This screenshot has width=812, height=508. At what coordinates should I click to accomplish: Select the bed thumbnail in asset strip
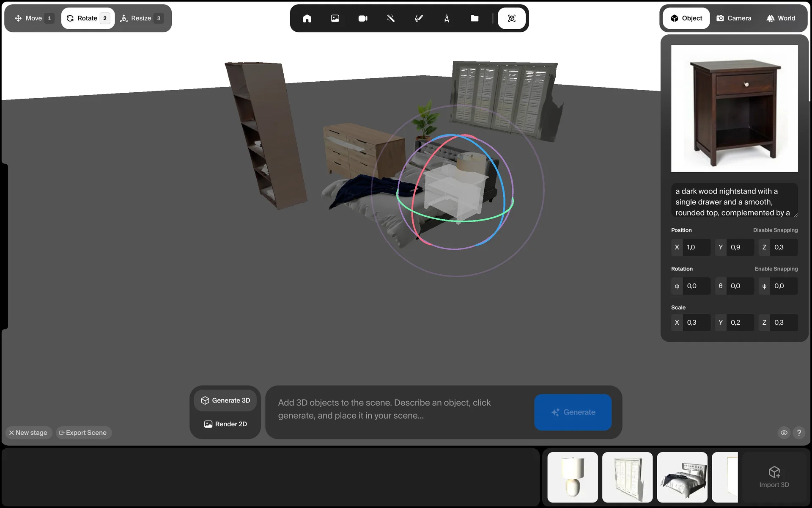click(x=682, y=477)
